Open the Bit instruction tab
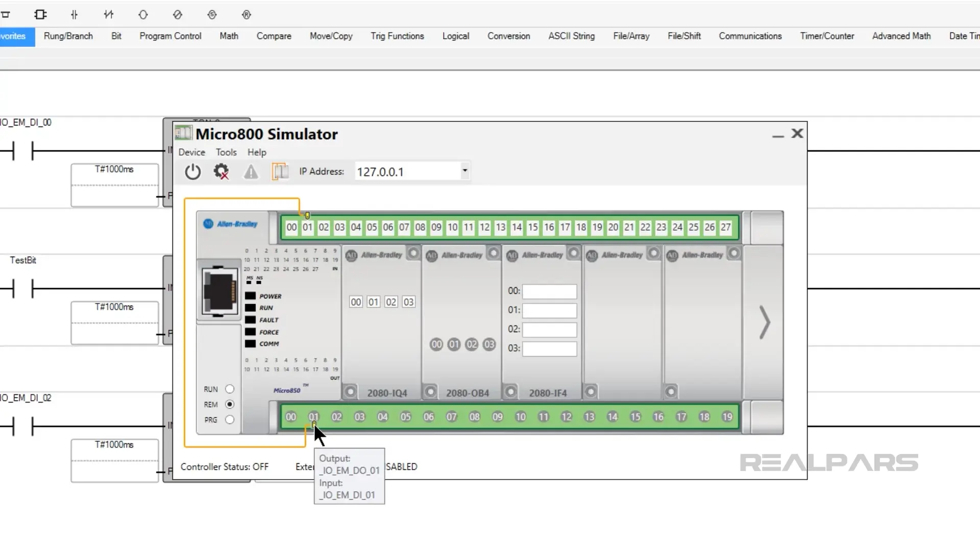This screenshot has height=551, width=980. coord(116,36)
